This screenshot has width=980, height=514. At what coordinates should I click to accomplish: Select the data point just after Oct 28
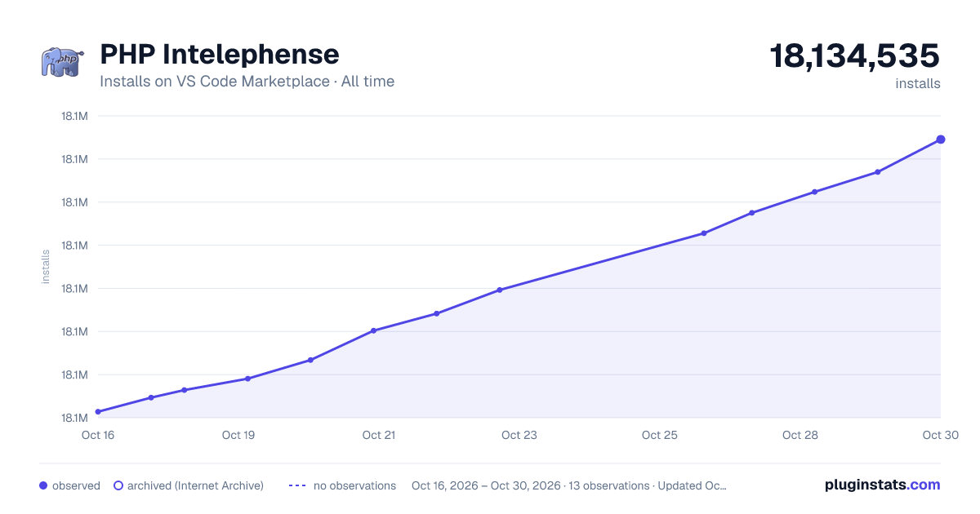814,192
